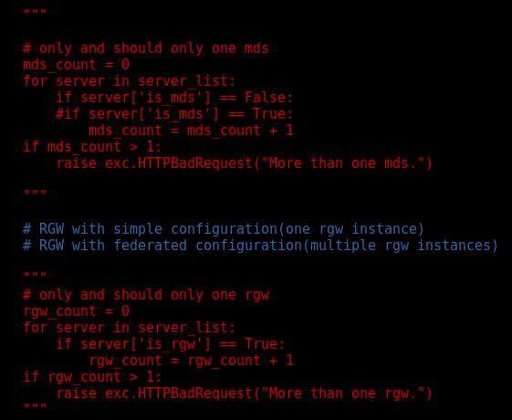Click the triple-quote after the mds block

tap(35, 193)
